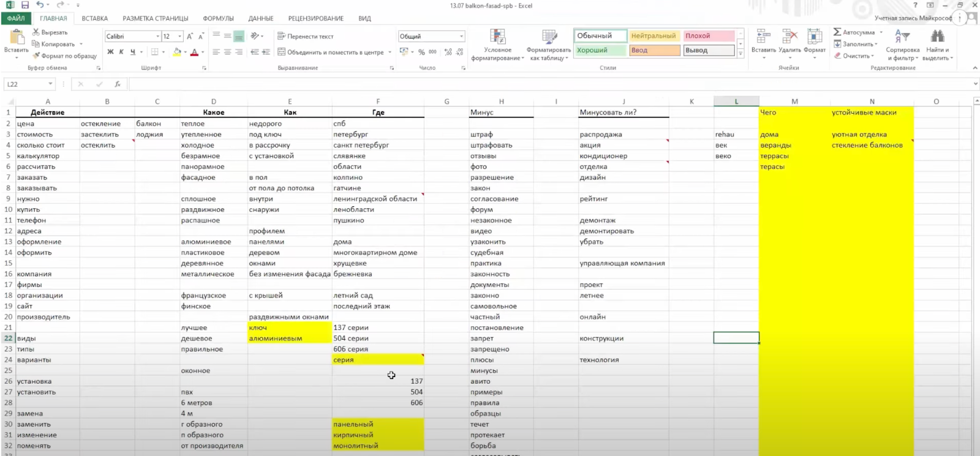Click the text orientation icon
This screenshot has width=980, height=456.
255,36
